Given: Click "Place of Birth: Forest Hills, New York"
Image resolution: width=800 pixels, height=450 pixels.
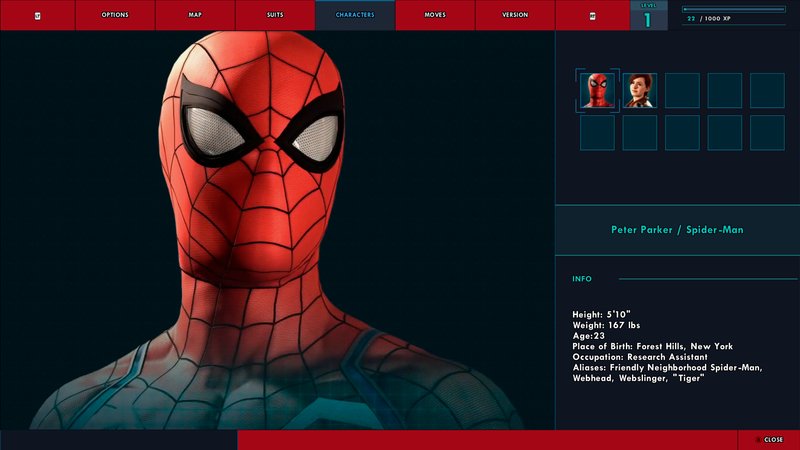Looking at the screenshot, I should point(653,346).
